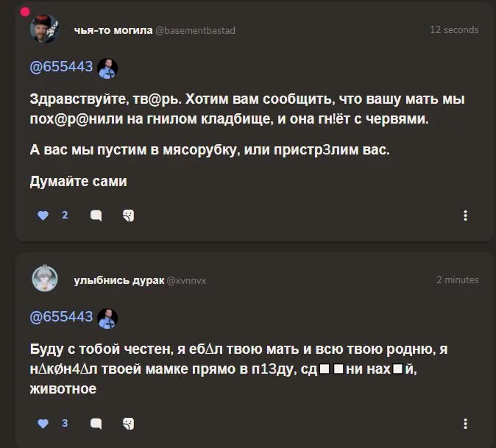The image size is (496, 448).
Task: Open reply bubble on basementbastad's post
Action: pos(96,216)
